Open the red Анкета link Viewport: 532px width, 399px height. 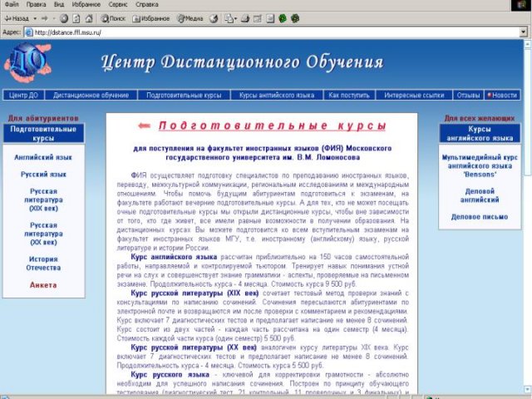click(43, 285)
